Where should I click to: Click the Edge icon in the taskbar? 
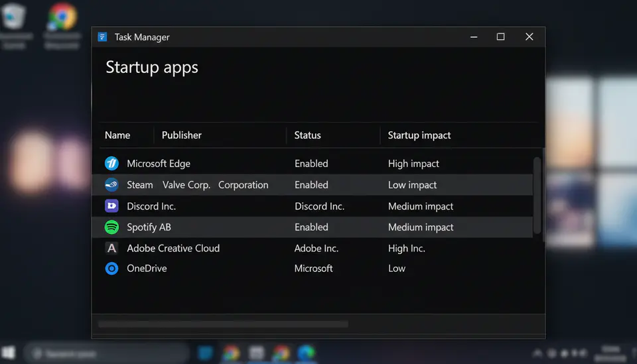coord(307,353)
